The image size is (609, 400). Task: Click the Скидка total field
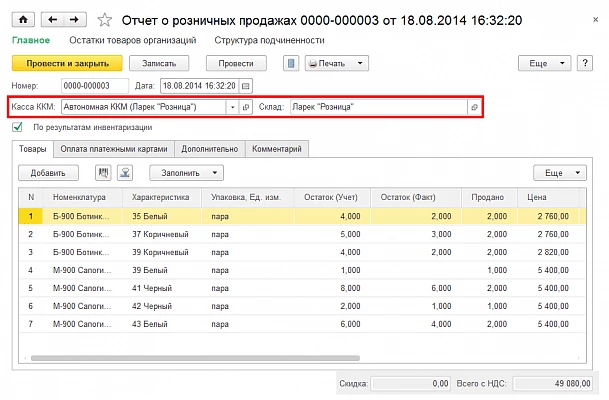pos(411,384)
